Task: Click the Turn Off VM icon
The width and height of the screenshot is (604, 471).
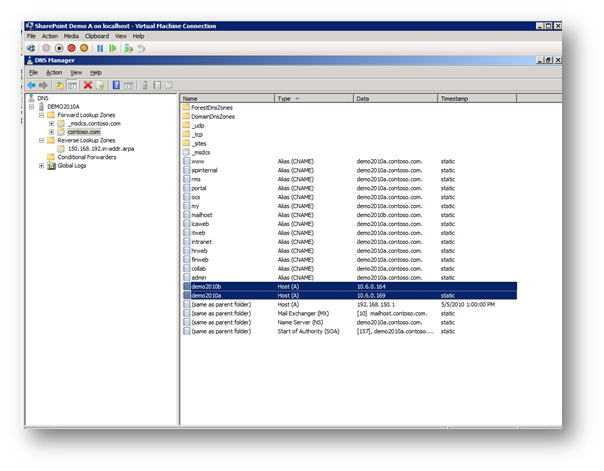Action: (59, 48)
